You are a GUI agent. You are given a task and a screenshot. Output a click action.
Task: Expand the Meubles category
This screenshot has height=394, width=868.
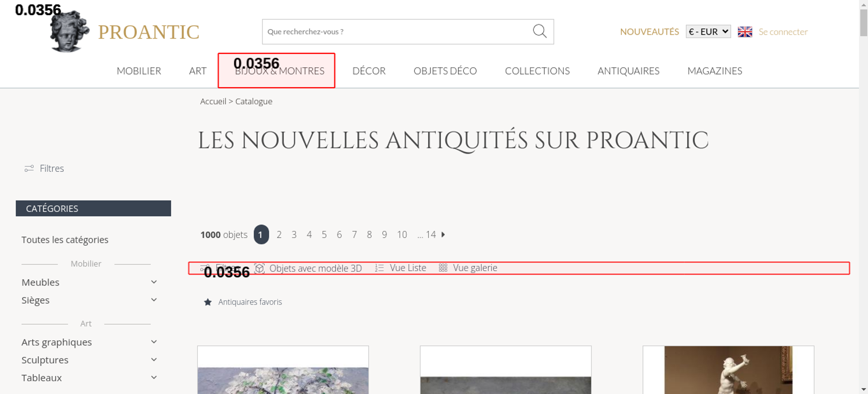[x=154, y=282]
